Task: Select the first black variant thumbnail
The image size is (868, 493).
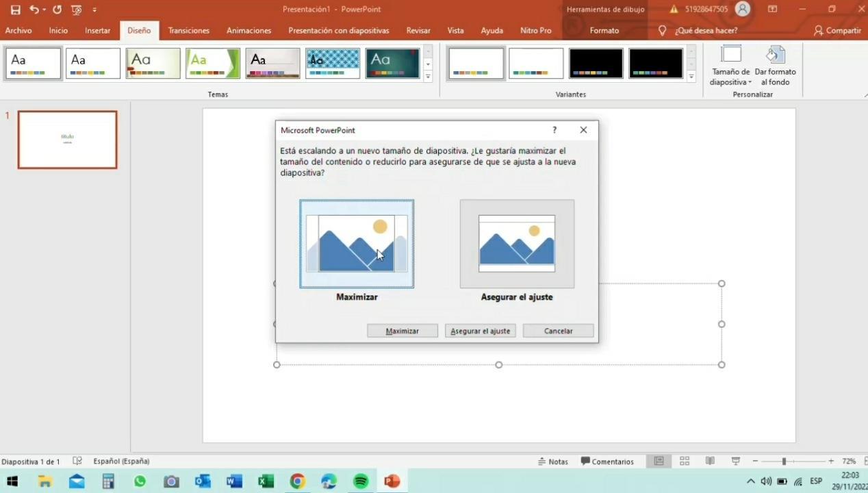Action: pos(596,64)
